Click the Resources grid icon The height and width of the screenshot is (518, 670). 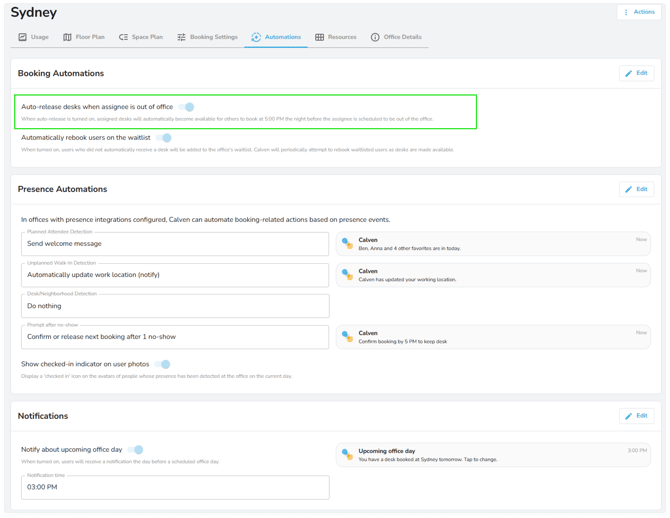[x=319, y=37]
